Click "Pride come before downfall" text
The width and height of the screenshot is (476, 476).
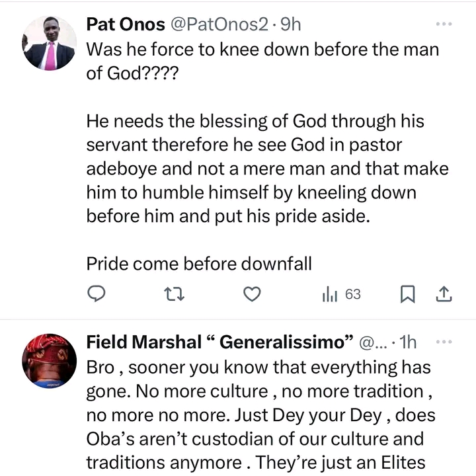coord(198,264)
